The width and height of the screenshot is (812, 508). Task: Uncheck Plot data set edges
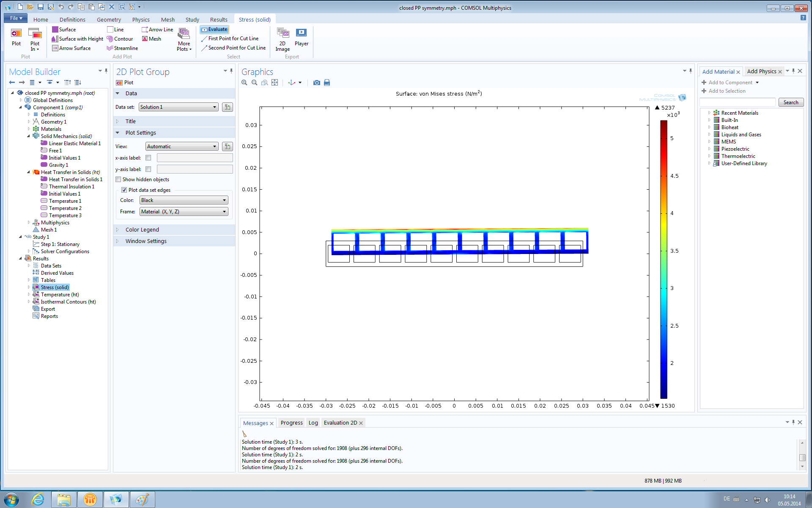tap(124, 190)
